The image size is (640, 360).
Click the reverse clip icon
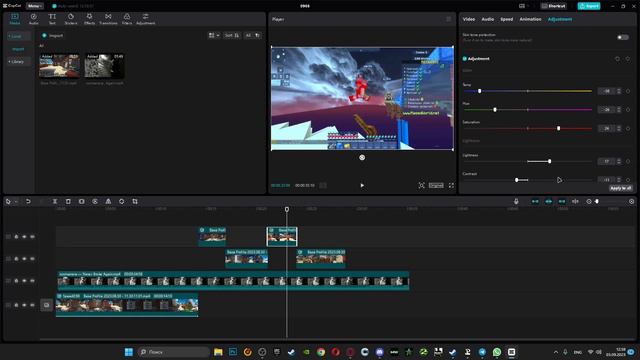(x=95, y=201)
